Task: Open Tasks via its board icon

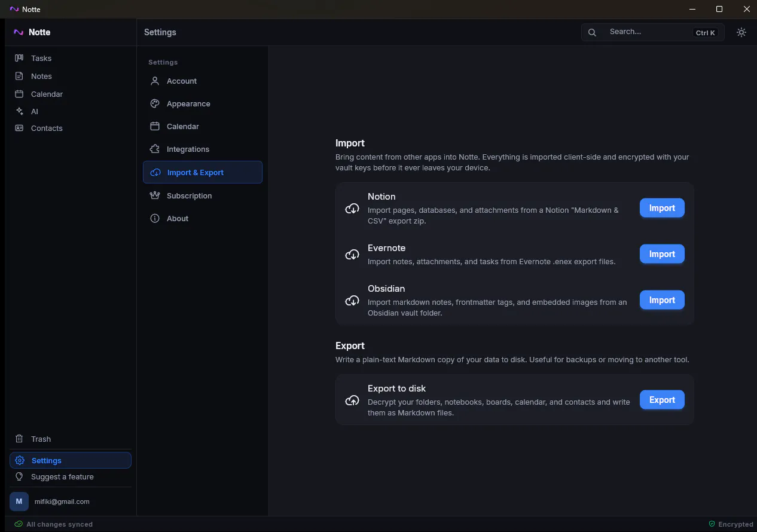Action: point(19,58)
